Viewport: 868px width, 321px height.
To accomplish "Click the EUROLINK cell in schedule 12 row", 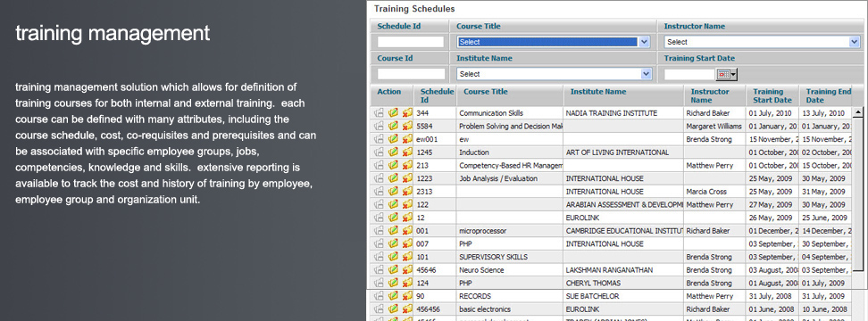I will 623,218.
